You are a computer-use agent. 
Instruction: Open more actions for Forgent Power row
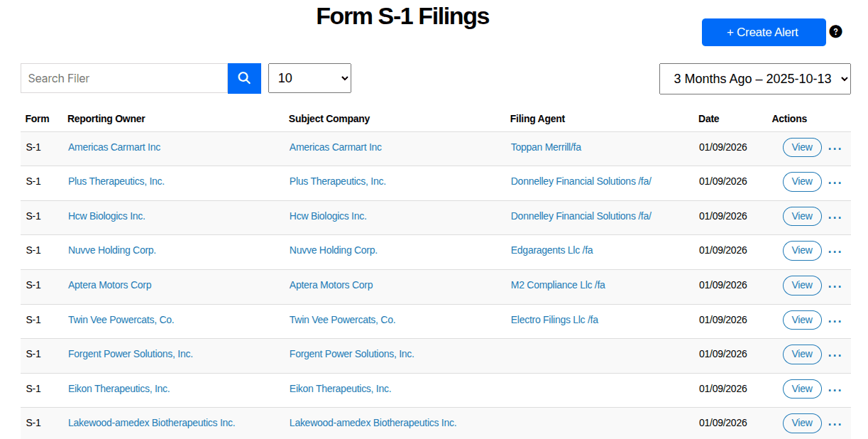pos(835,355)
